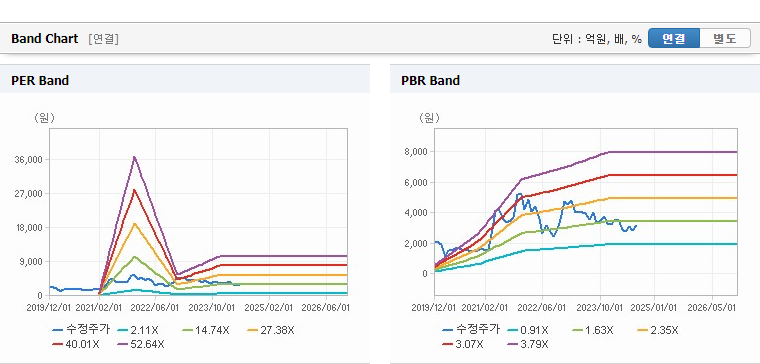
Task: Click the 3.79X purple legend entry
Action: click(528, 344)
